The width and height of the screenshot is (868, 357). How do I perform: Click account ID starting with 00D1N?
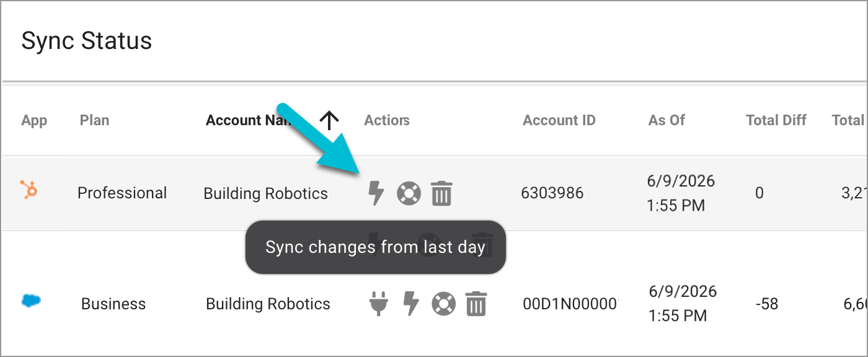coord(571,304)
